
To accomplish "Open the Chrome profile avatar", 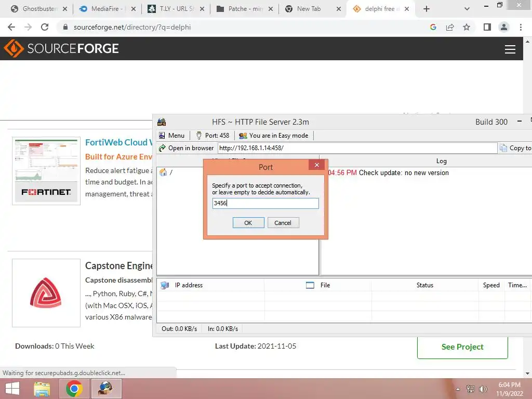I will [x=504, y=27].
